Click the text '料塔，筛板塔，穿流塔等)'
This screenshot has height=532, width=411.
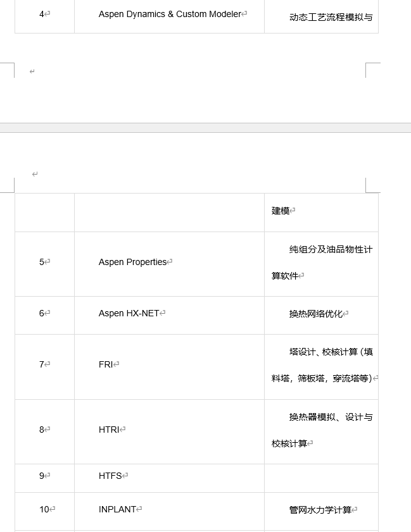tap(322, 378)
